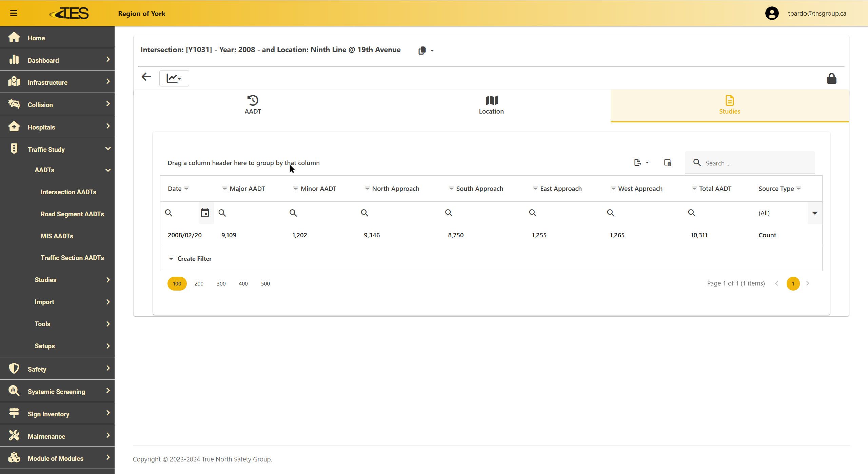The height and width of the screenshot is (474, 868).
Task: Switch to the Location tab
Action: pos(491,105)
